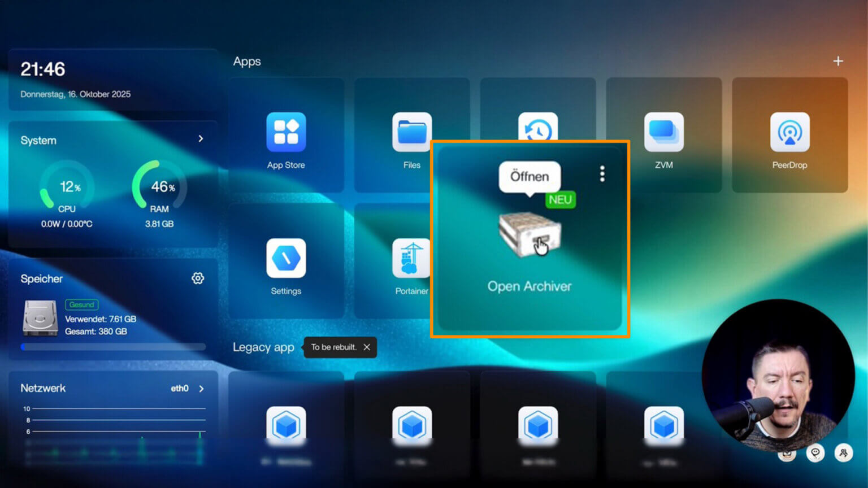868x488 pixels.
Task: Click the 'Legacy app' heading
Action: (x=263, y=347)
